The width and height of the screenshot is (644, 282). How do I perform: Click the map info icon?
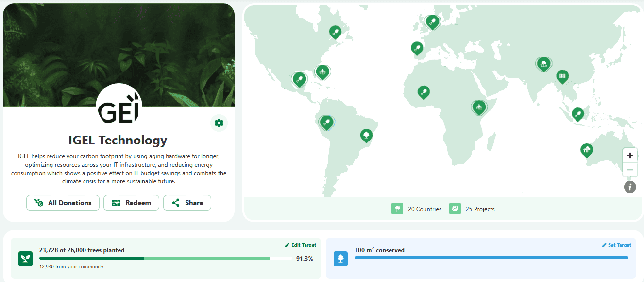[x=630, y=187]
